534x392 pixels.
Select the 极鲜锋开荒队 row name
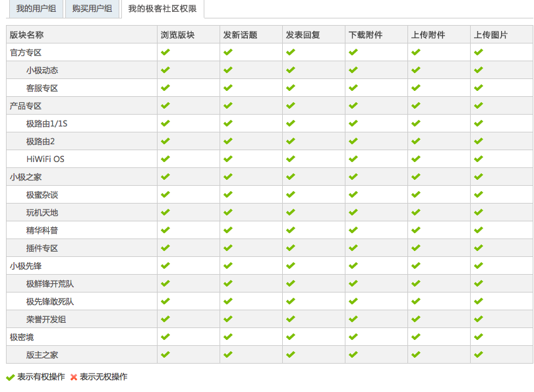pos(50,284)
